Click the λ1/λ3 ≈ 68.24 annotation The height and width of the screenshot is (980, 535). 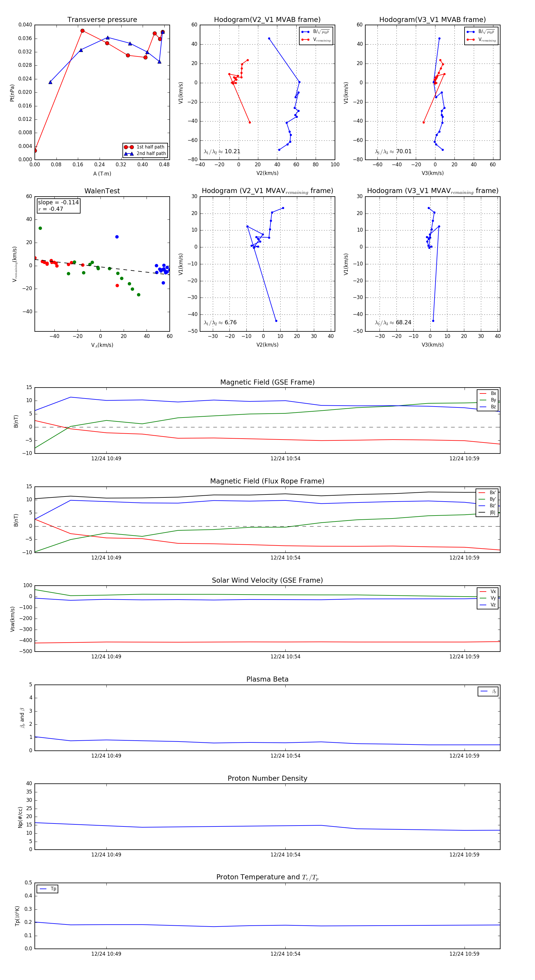(393, 323)
